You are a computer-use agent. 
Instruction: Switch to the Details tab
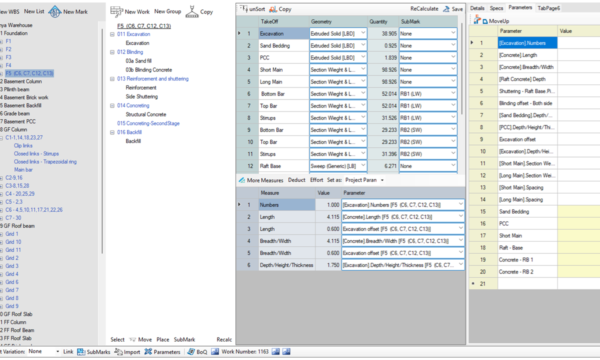(477, 8)
